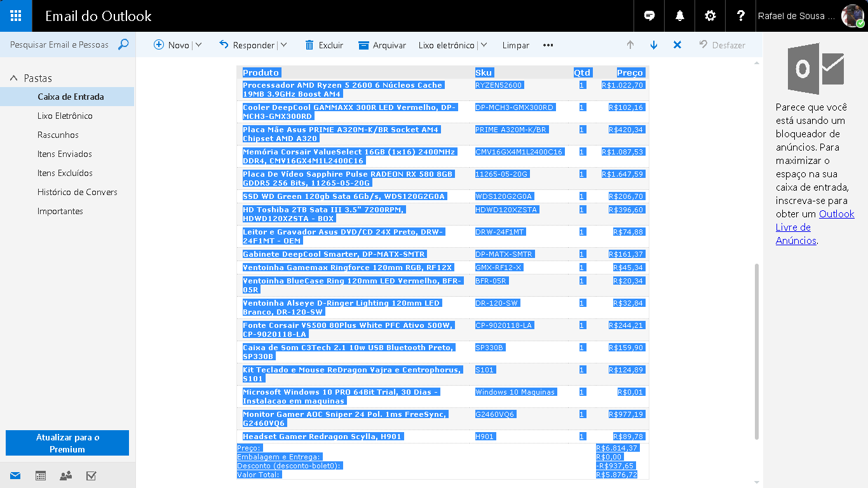Click SKU CP-9020118-LA cell
The height and width of the screenshot is (488, 868).
(504, 325)
